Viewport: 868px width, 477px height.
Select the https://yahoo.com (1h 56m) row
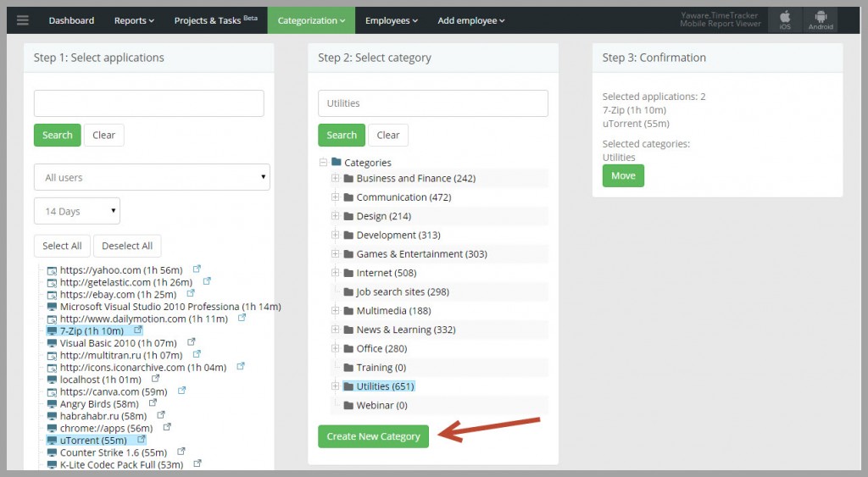click(x=121, y=270)
